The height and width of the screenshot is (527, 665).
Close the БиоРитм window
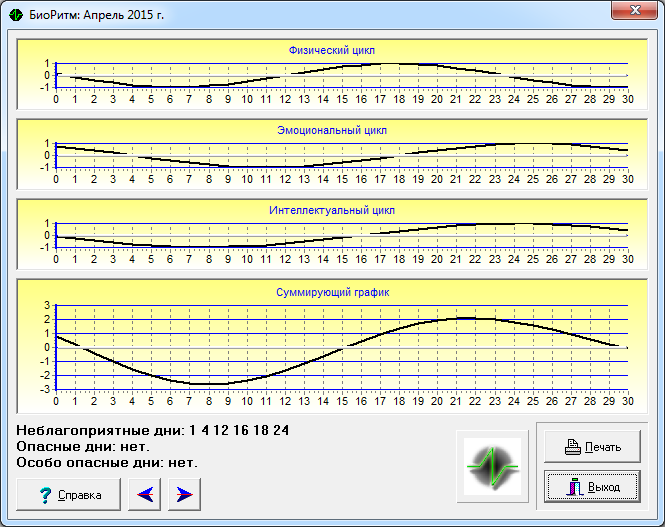point(634,10)
